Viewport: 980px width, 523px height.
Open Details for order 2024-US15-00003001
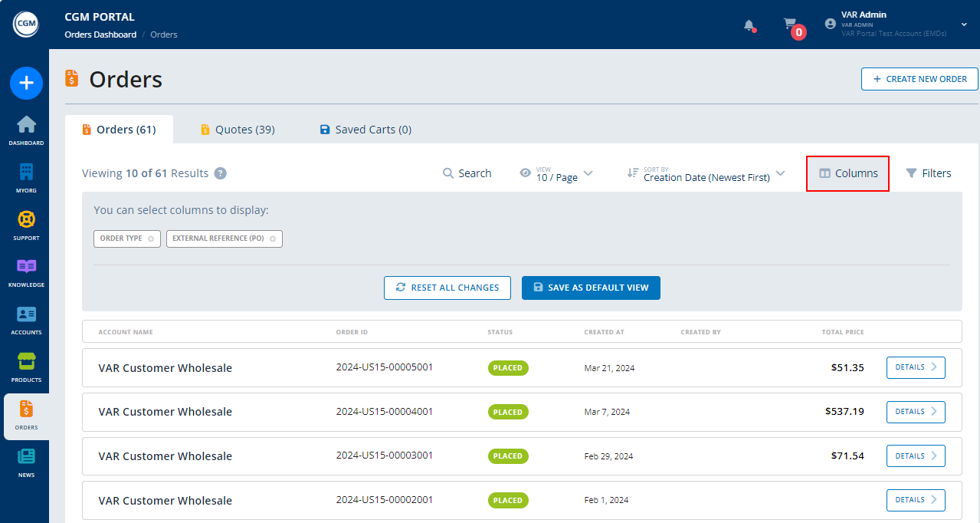pyautogui.click(x=916, y=456)
